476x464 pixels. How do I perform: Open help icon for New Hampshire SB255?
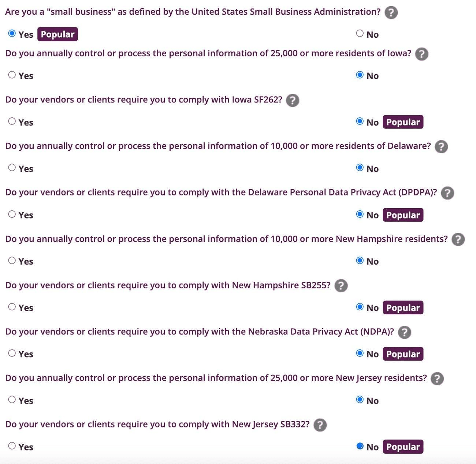click(x=341, y=286)
